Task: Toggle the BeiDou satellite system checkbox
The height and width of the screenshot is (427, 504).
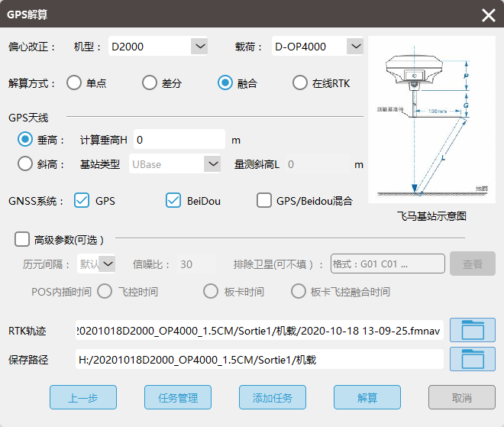Action: [x=173, y=200]
